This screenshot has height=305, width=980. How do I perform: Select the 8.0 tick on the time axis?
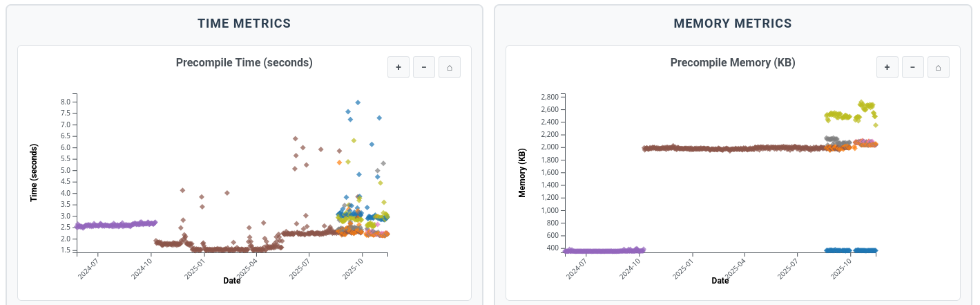pos(66,102)
